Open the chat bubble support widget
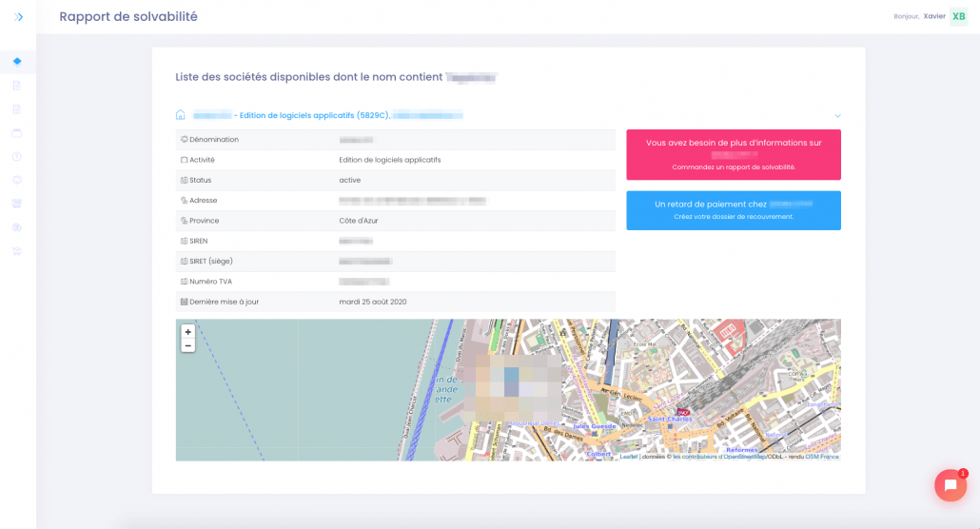 [950, 485]
